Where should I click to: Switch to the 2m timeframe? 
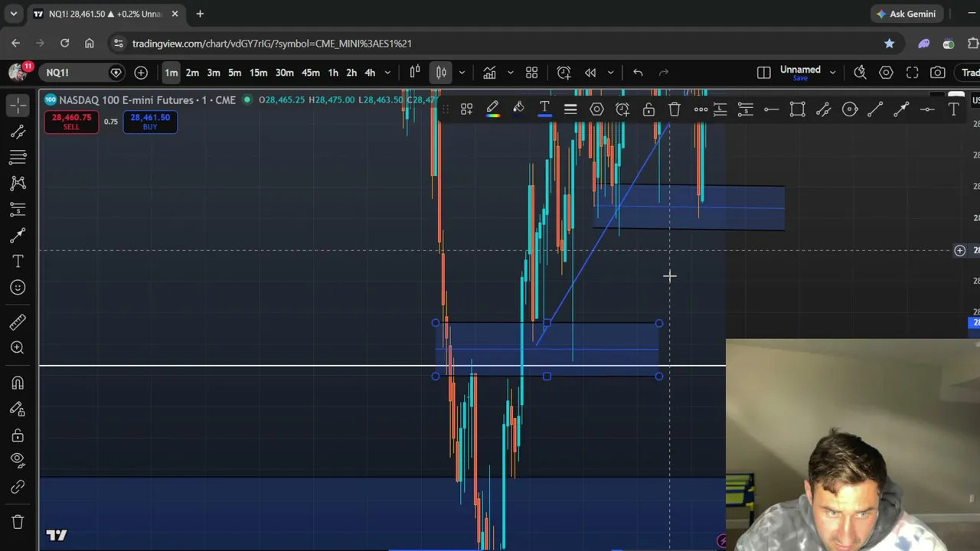[x=192, y=73]
